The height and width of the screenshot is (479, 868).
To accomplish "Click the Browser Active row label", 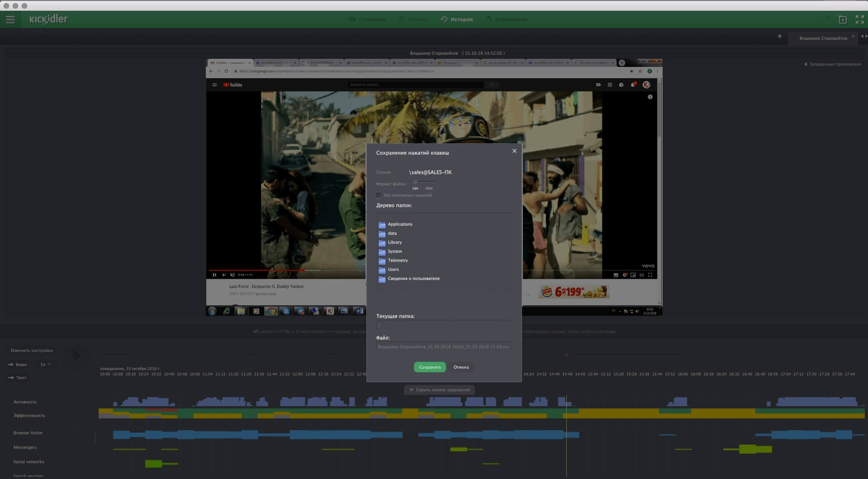I will pyautogui.click(x=28, y=433).
